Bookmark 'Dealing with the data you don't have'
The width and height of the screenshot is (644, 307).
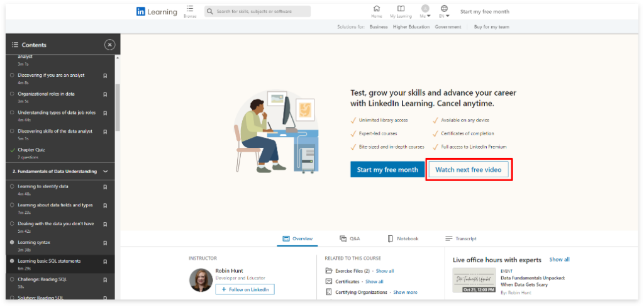(105, 224)
